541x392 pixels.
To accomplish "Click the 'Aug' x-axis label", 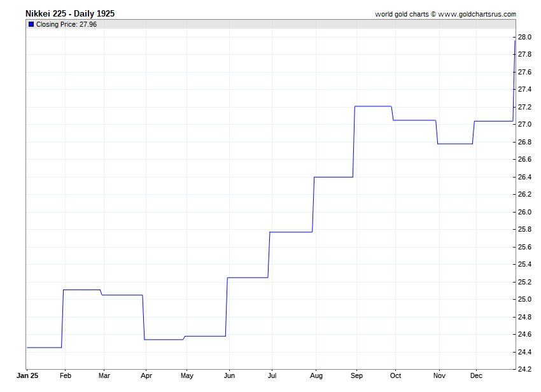I will (x=316, y=375).
